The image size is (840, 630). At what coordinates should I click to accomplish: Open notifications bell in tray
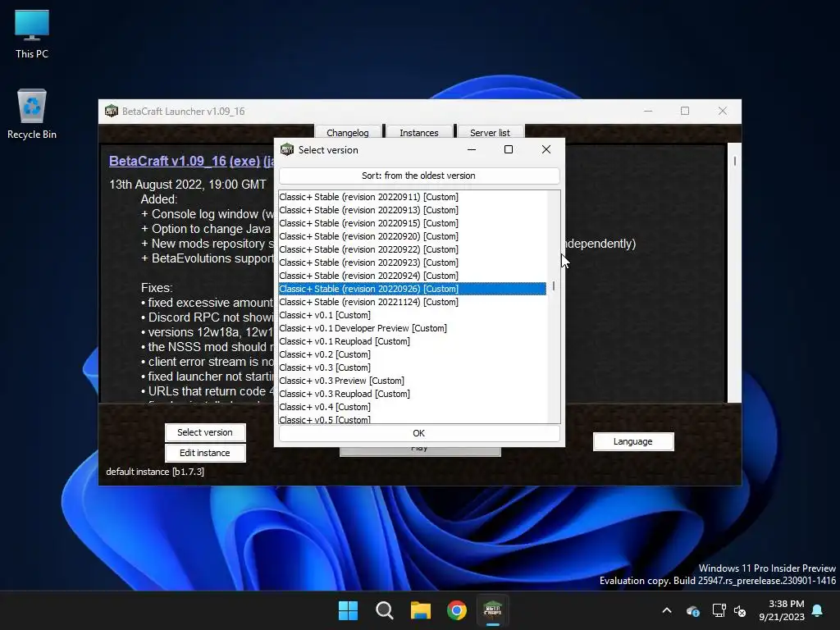click(x=818, y=610)
